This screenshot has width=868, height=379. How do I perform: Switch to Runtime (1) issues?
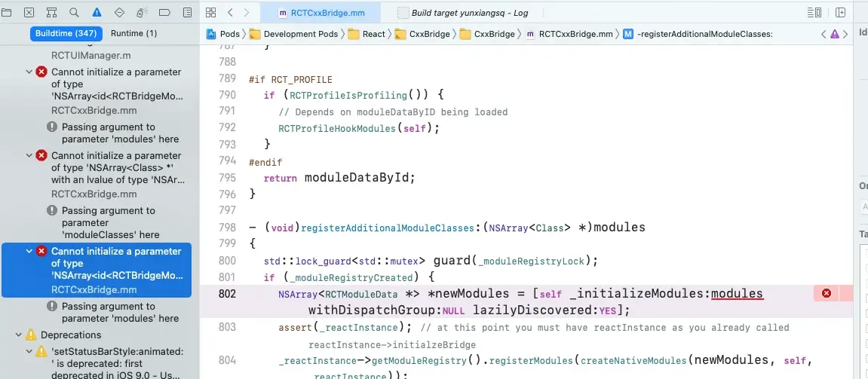coord(133,33)
